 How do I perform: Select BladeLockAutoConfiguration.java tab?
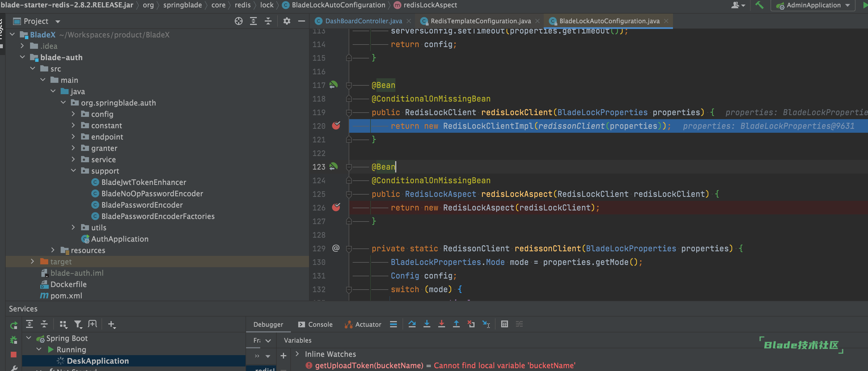pos(609,21)
